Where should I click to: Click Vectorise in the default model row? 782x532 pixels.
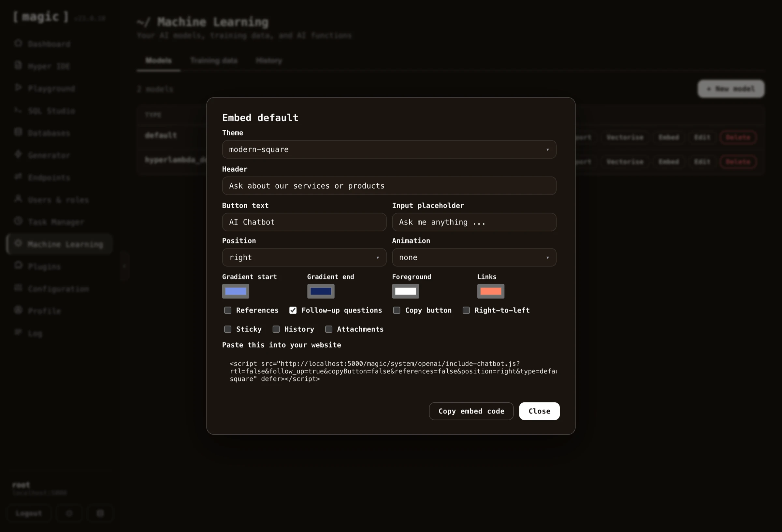(x=625, y=137)
